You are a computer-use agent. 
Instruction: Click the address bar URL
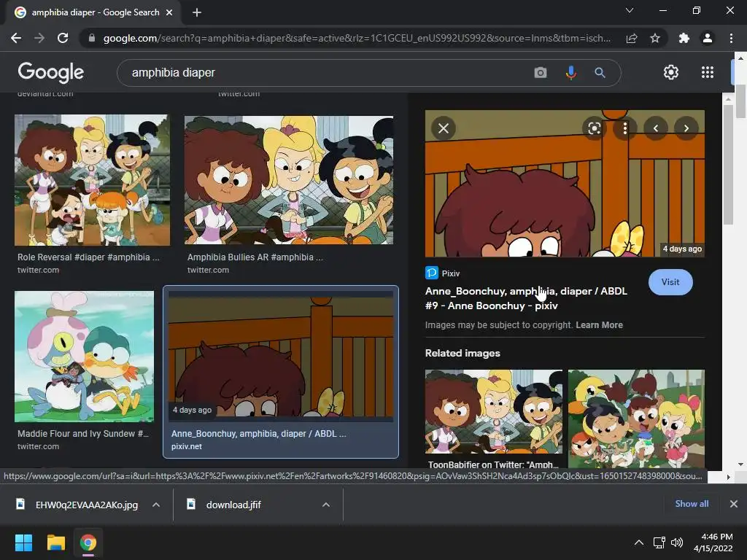point(357,38)
